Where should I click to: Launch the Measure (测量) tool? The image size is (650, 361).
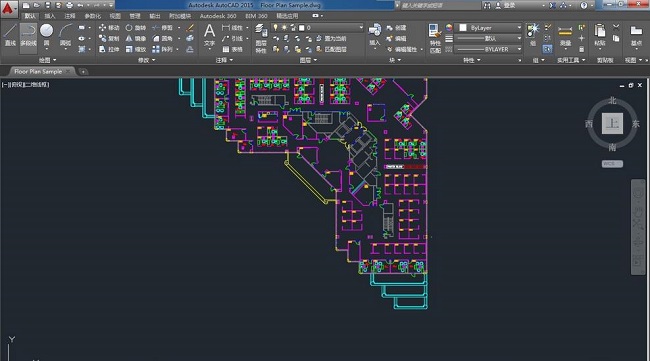[565, 36]
